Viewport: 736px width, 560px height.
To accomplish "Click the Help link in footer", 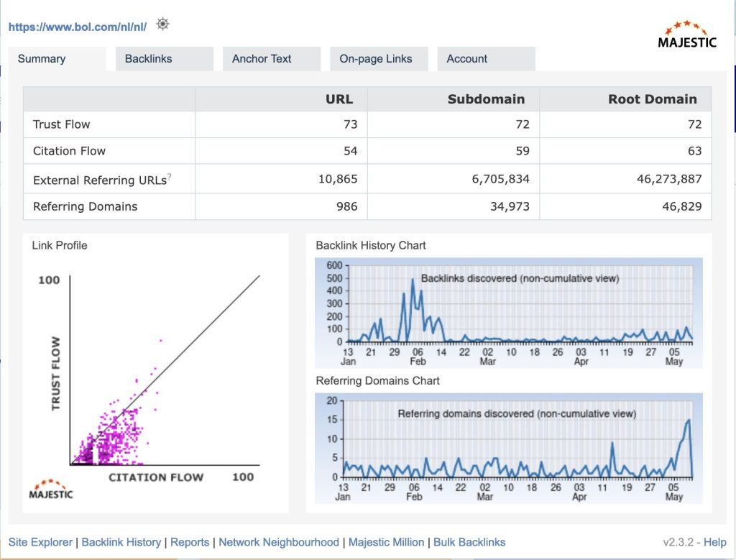I will [x=715, y=542].
